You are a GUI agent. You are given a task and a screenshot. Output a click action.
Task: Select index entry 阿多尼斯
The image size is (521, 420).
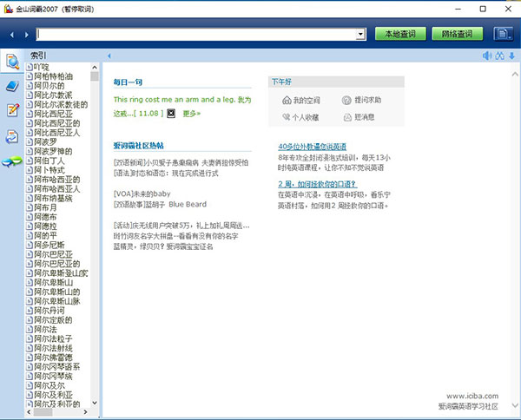coord(49,245)
